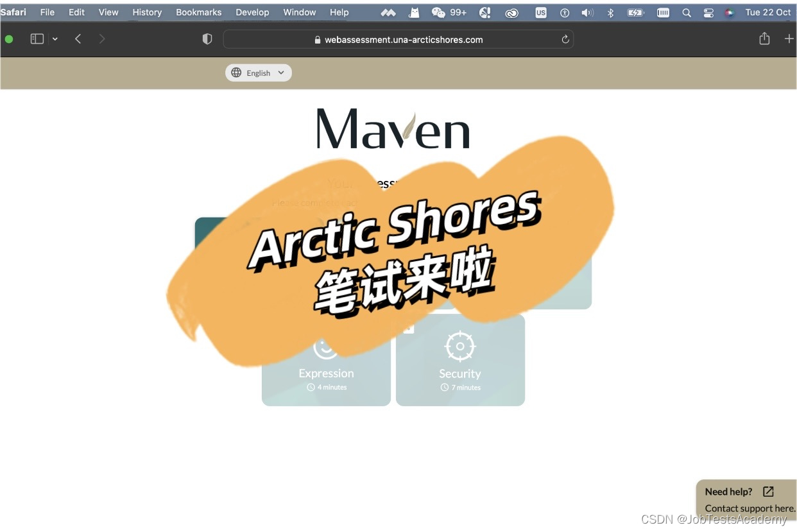Open Control Center
The height and width of the screenshot is (532, 797).
(708, 12)
